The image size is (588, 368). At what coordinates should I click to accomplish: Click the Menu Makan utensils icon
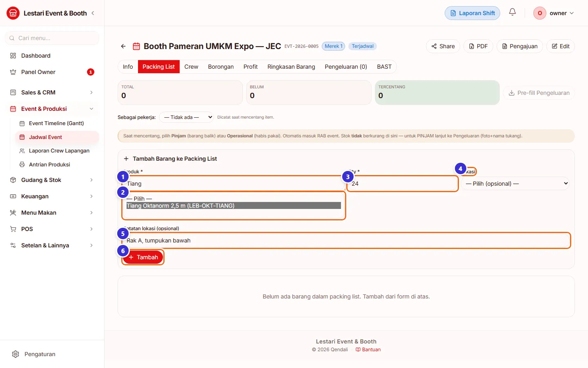point(13,213)
